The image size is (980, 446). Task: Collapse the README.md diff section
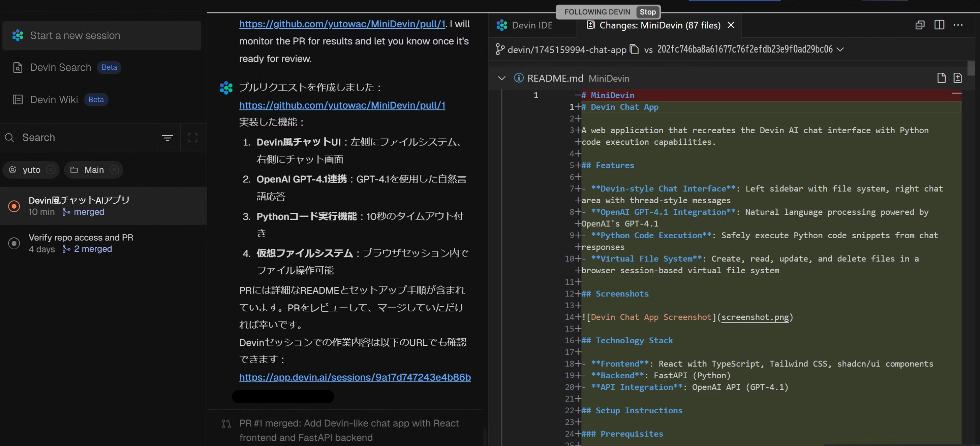(501, 78)
